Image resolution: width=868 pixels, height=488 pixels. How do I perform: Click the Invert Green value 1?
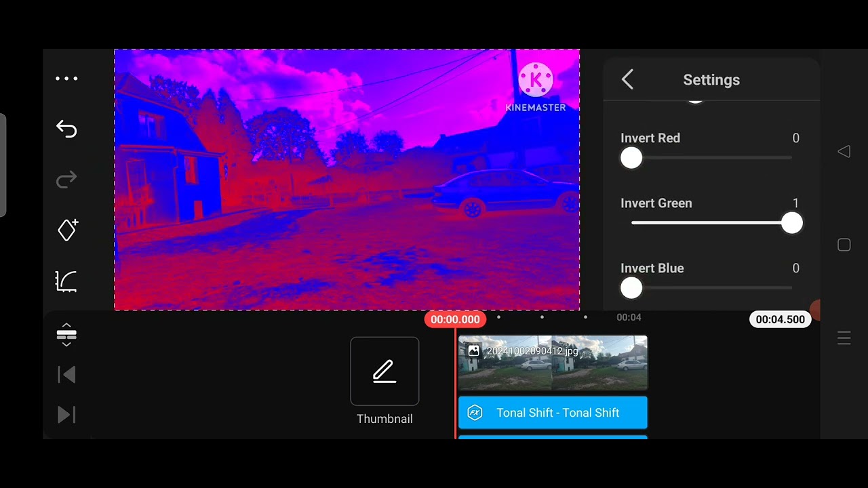[x=795, y=203]
